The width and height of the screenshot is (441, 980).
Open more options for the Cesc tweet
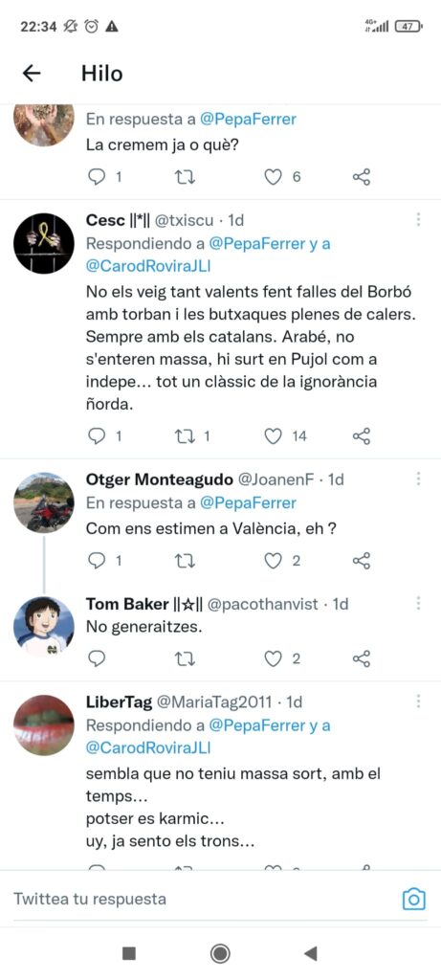click(x=418, y=219)
